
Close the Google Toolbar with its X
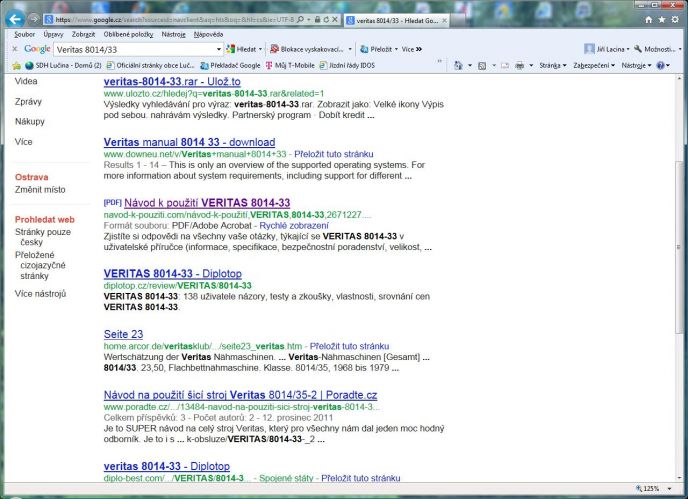[15, 49]
